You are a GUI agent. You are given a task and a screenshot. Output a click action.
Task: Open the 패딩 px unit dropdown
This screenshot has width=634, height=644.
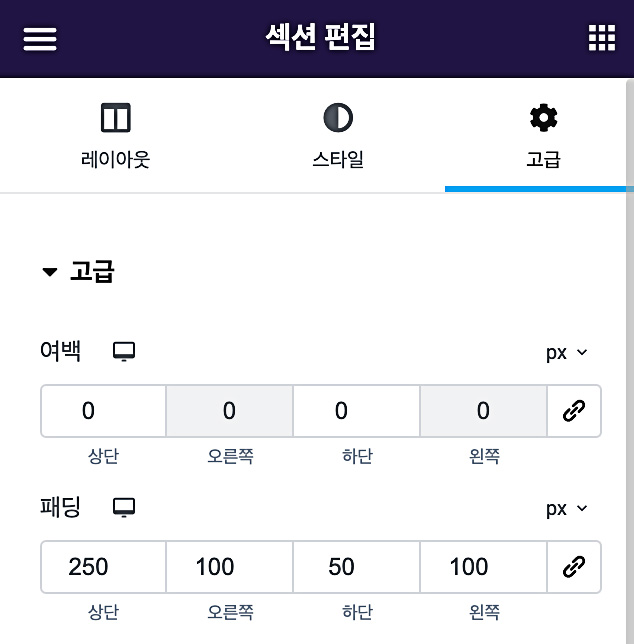[567, 508]
